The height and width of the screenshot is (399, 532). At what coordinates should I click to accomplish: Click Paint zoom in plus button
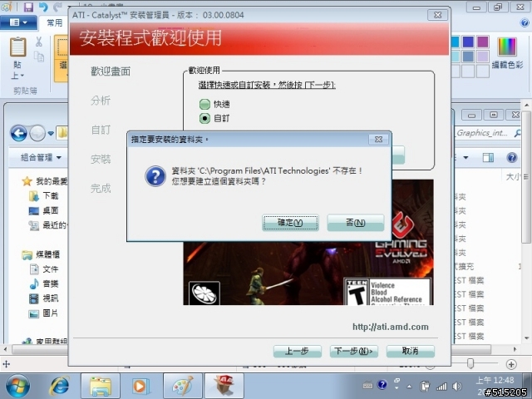(511, 364)
